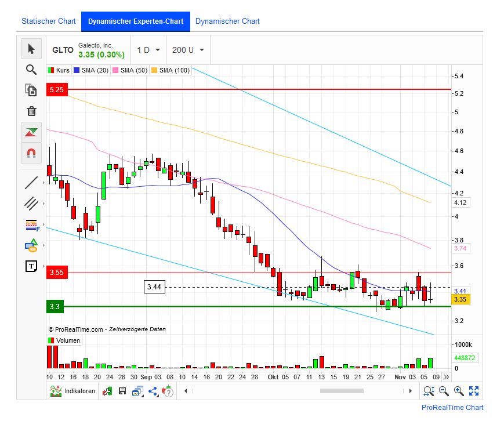Switch to the Statischer Chart tab

(x=48, y=21)
